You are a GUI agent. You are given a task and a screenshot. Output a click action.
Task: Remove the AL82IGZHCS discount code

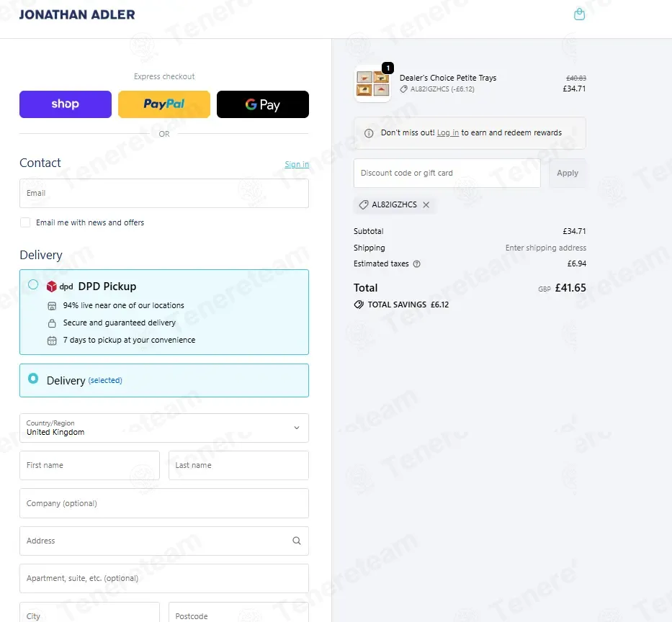[x=426, y=204]
